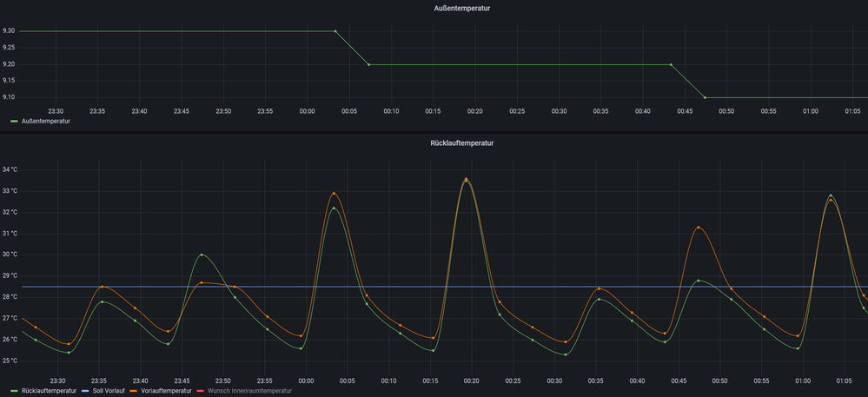Viewport: 868px width, 397px height.
Task: Select Außentemperatur data point where 9.30 starts dropping
Action: pos(335,31)
